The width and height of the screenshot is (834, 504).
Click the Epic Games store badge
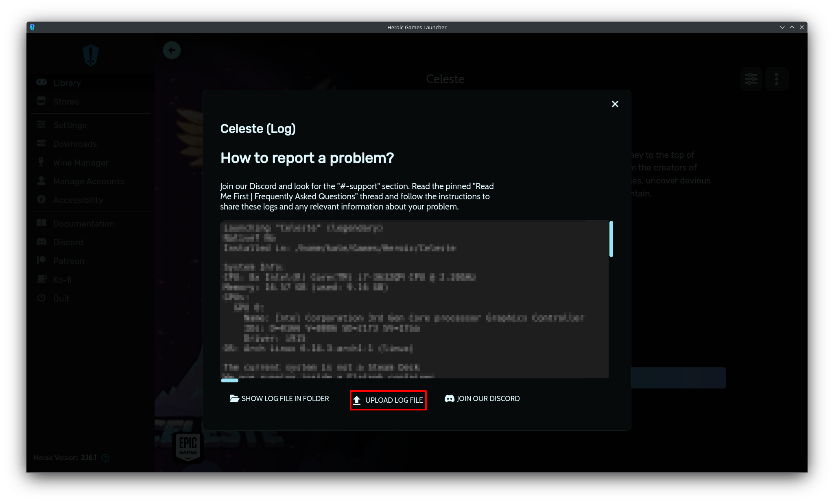click(188, 447)
